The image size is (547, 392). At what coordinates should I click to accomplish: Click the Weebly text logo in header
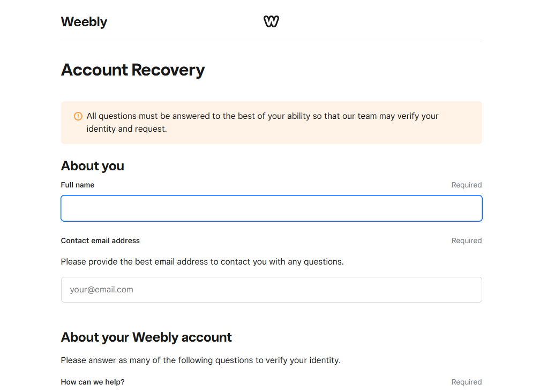(x=84, y=21)
